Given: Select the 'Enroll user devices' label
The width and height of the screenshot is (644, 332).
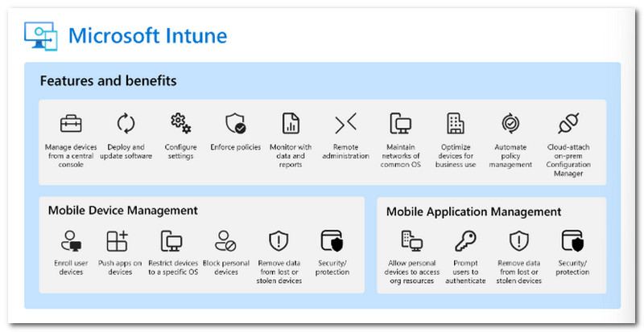Looking at the screenshot, I should click(71, 268).
